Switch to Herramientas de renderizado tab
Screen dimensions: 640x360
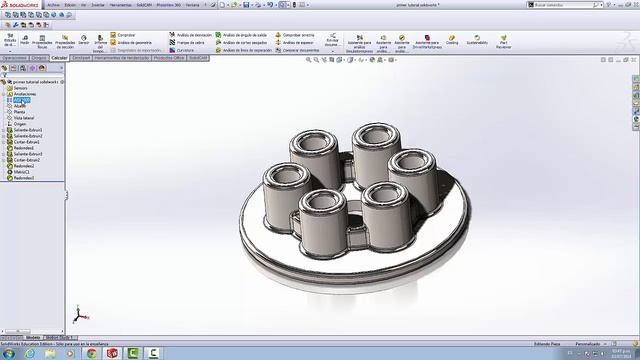coord(122,58)
